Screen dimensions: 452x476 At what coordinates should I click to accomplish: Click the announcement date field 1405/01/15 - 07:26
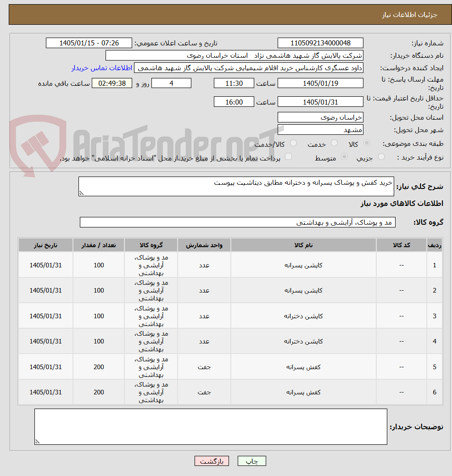pos(89,43)
